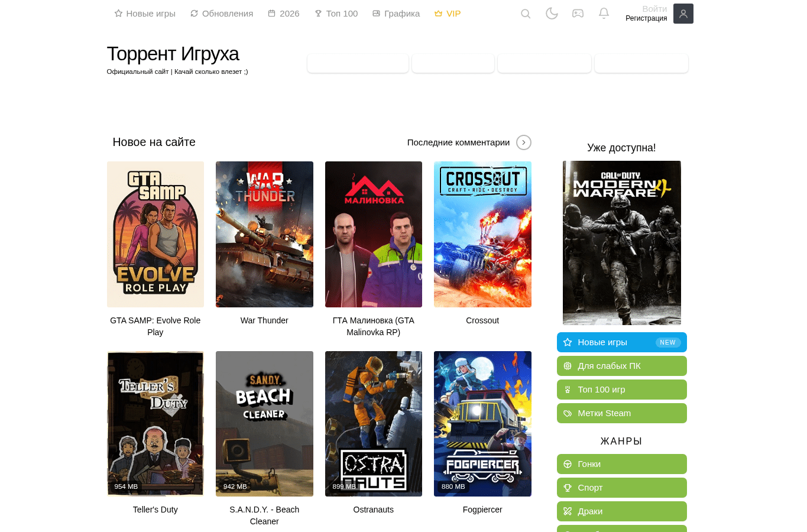Open Графика menu item
This screenshot has width=807, height=532.
(396, 14)
